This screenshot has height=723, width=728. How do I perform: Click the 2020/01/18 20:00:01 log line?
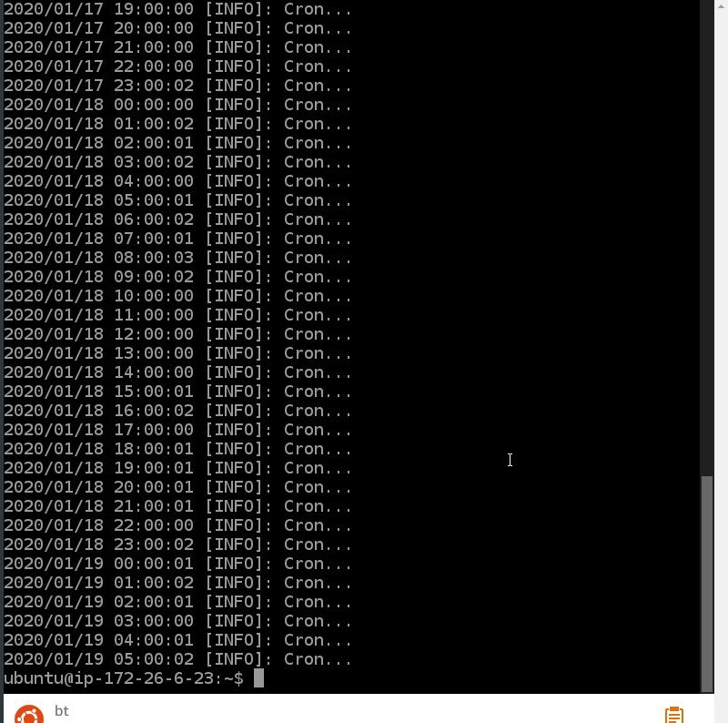tap(177, 487)
